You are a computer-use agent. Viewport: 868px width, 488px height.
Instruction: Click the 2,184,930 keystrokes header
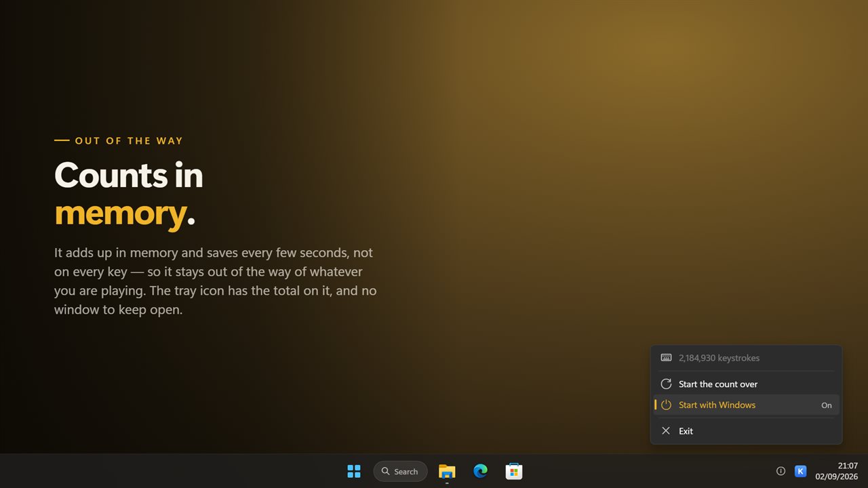coord(746,358)
